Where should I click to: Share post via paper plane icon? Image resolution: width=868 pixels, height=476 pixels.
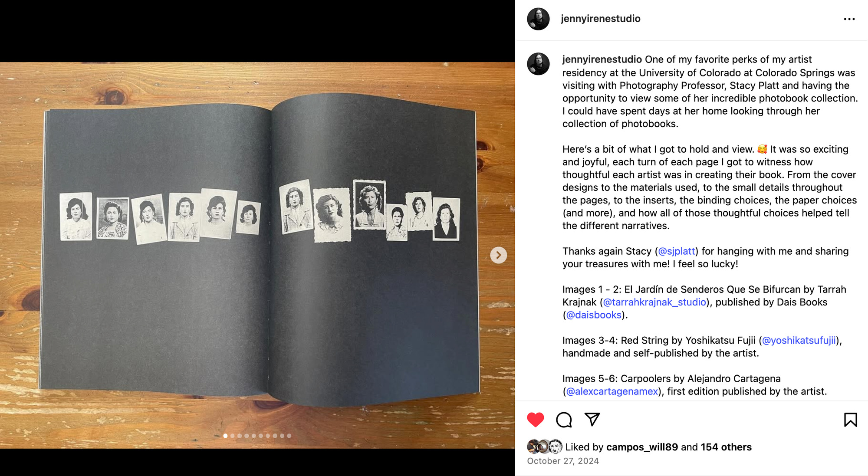pos(592,419)
